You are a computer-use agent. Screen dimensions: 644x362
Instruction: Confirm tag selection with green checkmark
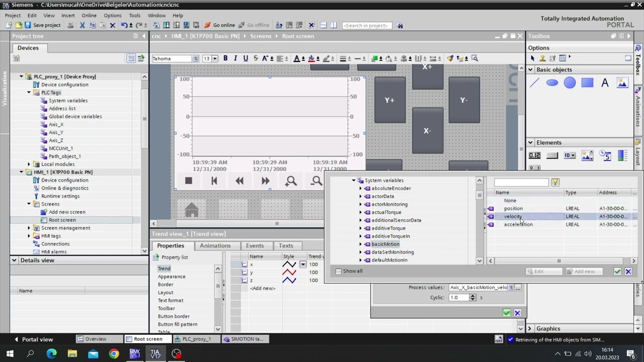pos(617,271)
